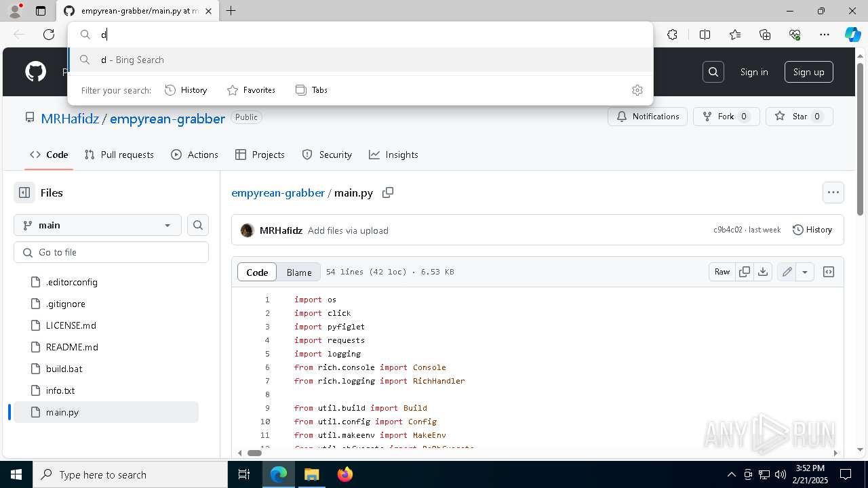Filter search by Tabs
Image resolution: width=868 pixels, height=488 pixels.
click(311, 90)
